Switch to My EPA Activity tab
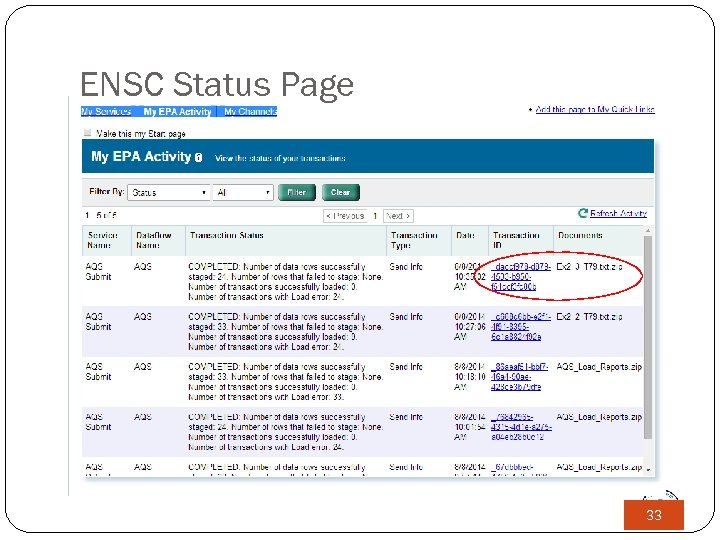The width and height of the screenshot is (720, 540). [177, 112]
